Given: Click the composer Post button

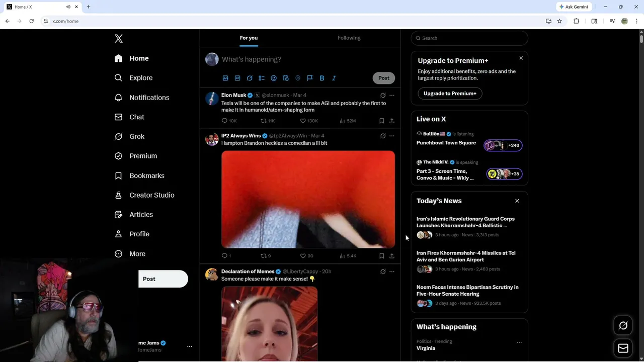Looking at the screenshot, I should tap(384, 78).
